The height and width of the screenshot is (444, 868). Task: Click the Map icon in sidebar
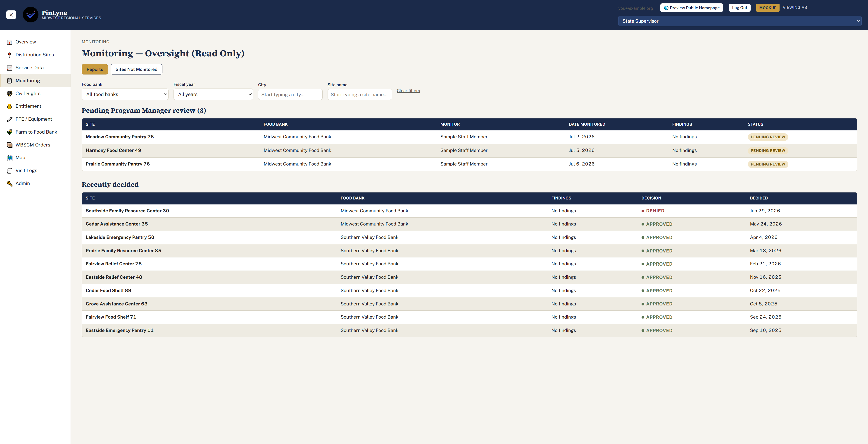click(x=10, y=158)
